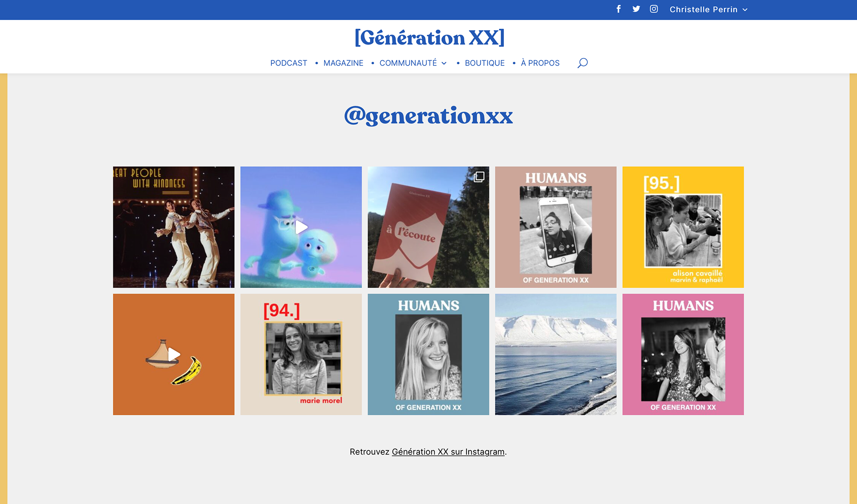
Task: Open the pink Humans of Generation XX post
Action: 683,354
